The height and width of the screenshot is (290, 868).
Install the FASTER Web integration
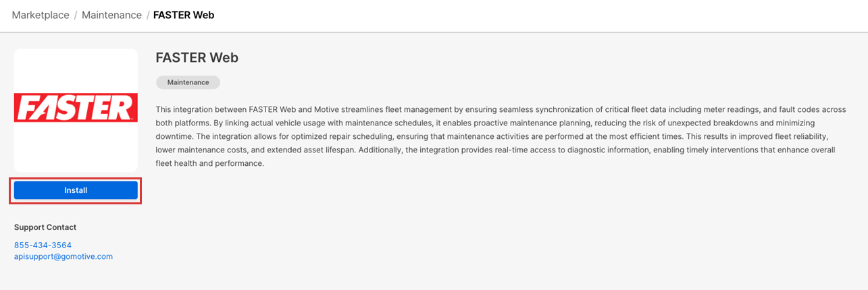click(x=76, y=190)
